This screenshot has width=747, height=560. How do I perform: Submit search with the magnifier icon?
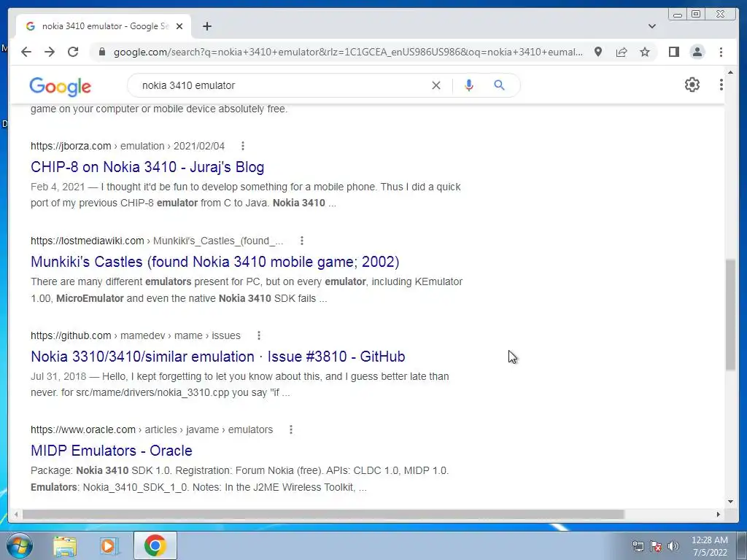(499, 85)
